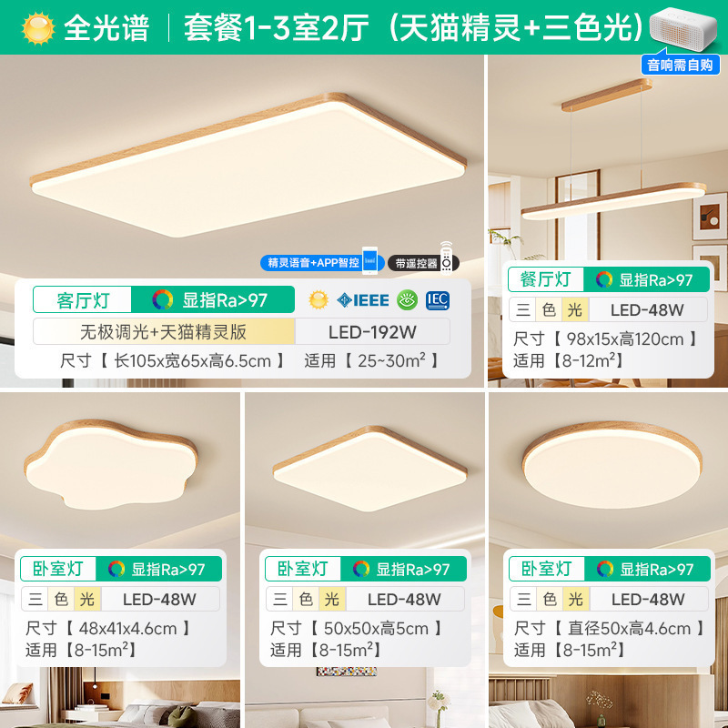Click the yellow 光 swatch under 餐厅灯
This screenshot has height=728, width=728.
pyautogui.click(x=575, y=309)
